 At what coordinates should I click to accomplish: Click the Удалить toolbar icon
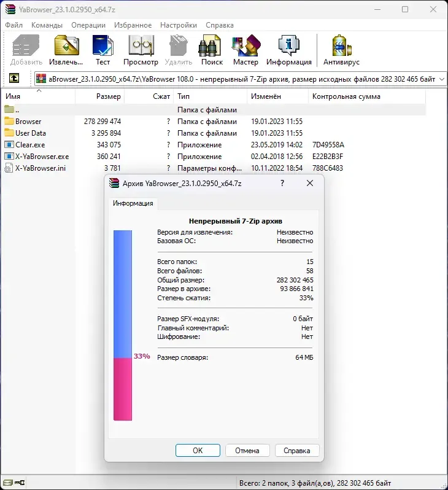coord(179,50)
